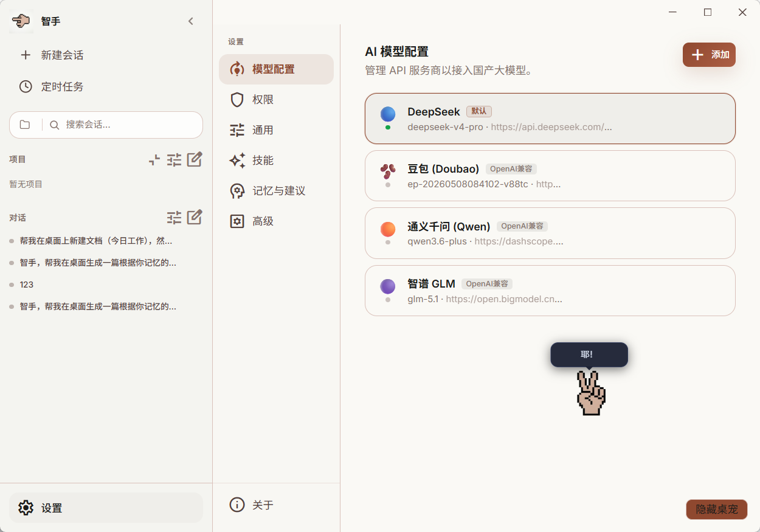This screenshot has height=532, width=760.
Task: Select the 通用 general tab
Action: pos(276,130)
